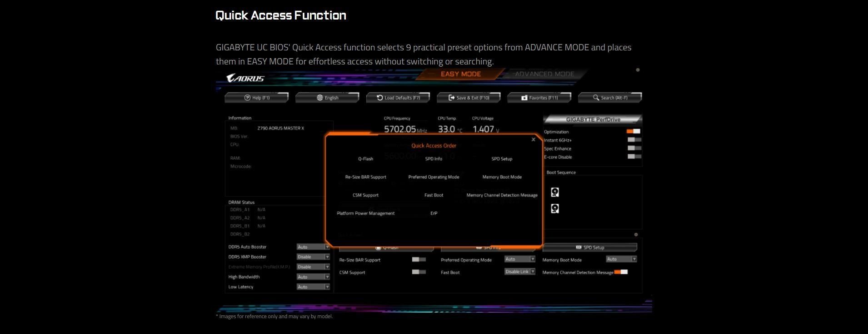
Task: Select Platform Power Management in Quick Access Order
Action: pyautogui.click(x=366, y=213)
